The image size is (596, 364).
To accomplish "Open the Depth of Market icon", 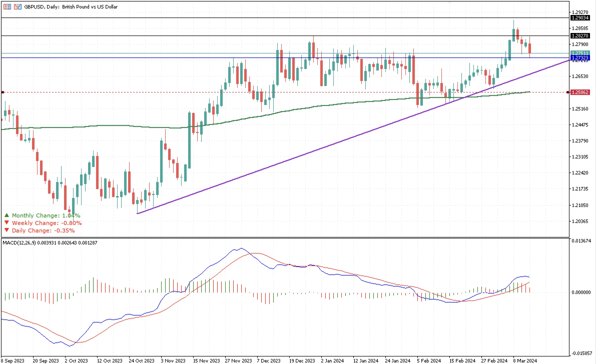I will coord(7,7).
